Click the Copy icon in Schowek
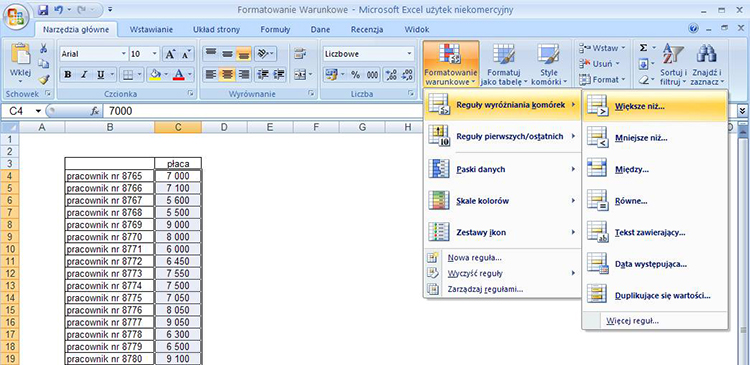 tap(44, 64)
